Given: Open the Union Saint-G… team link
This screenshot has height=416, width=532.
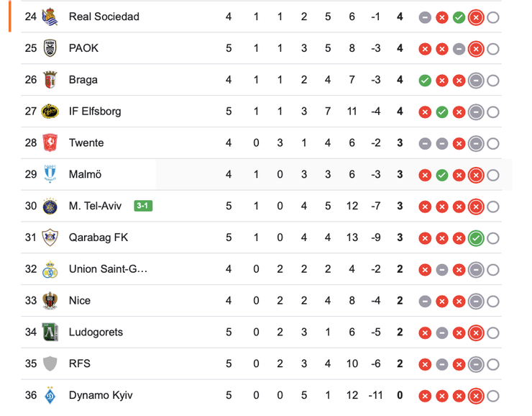Looking at the screenshot, I should (108, 269).
